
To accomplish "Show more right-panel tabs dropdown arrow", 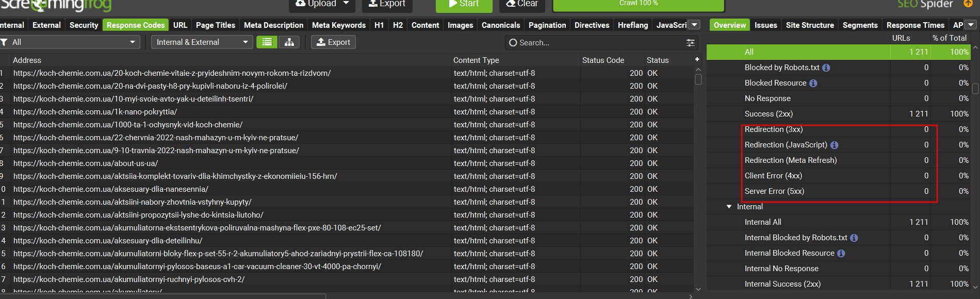I will [971, 25].
